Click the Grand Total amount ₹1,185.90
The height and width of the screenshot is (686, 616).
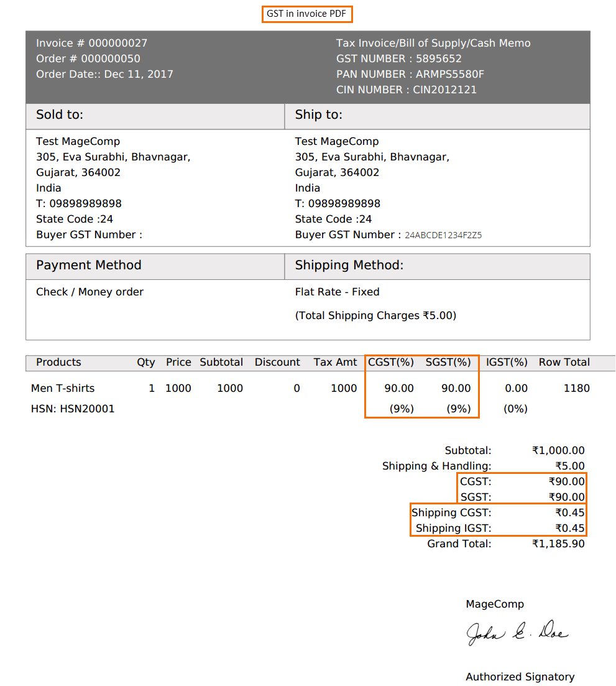tap(558, 544)
